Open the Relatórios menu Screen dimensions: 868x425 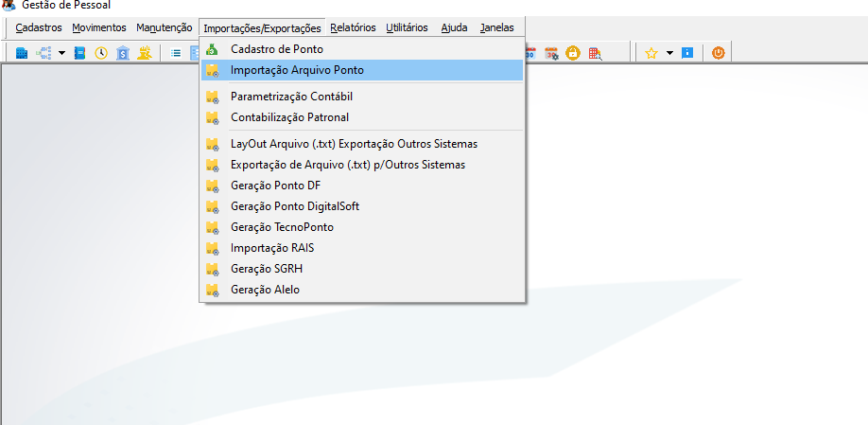[354, 27]
